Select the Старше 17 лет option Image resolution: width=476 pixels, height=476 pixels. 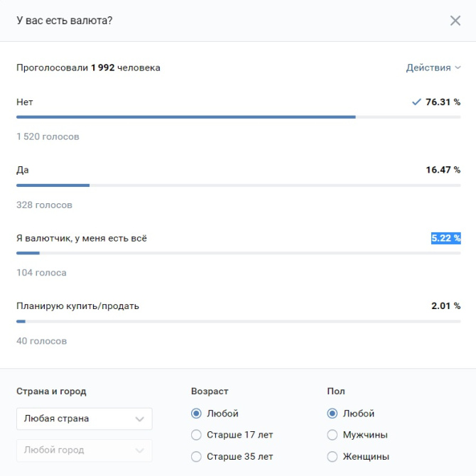(196, 435)
